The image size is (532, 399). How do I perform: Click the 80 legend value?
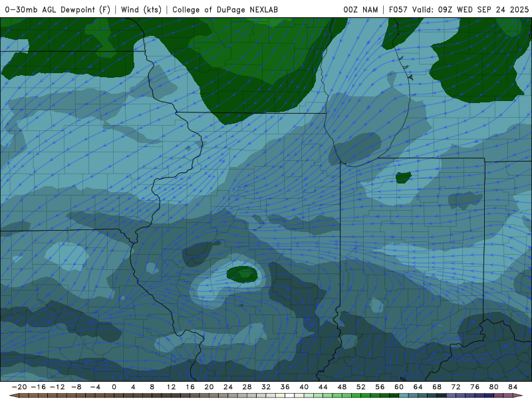click(x=494, y=387)
